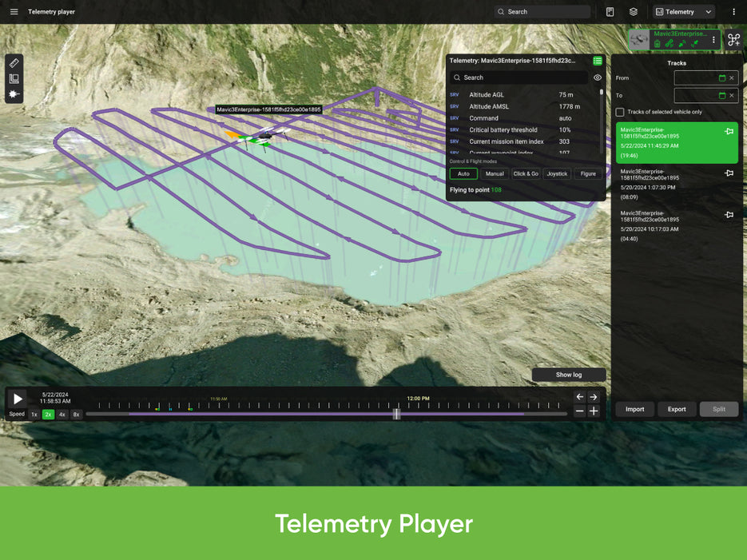Enable Tracks of selected vehicle only checkbox
This screenshot has width=747, height=560.
[620, 112]
